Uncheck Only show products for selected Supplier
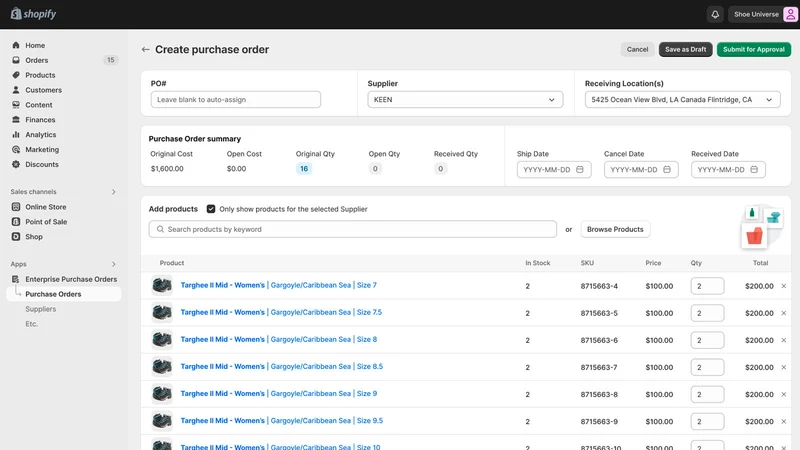 (211, 209)
